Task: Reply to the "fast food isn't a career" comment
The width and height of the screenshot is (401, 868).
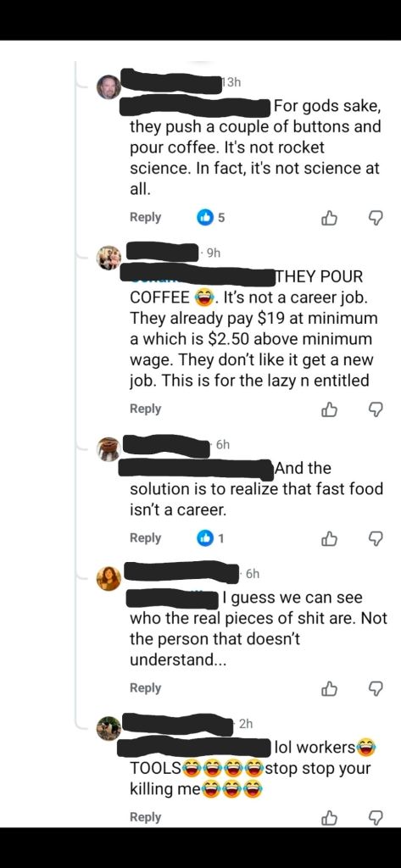Action: click(x=145, y=538)
